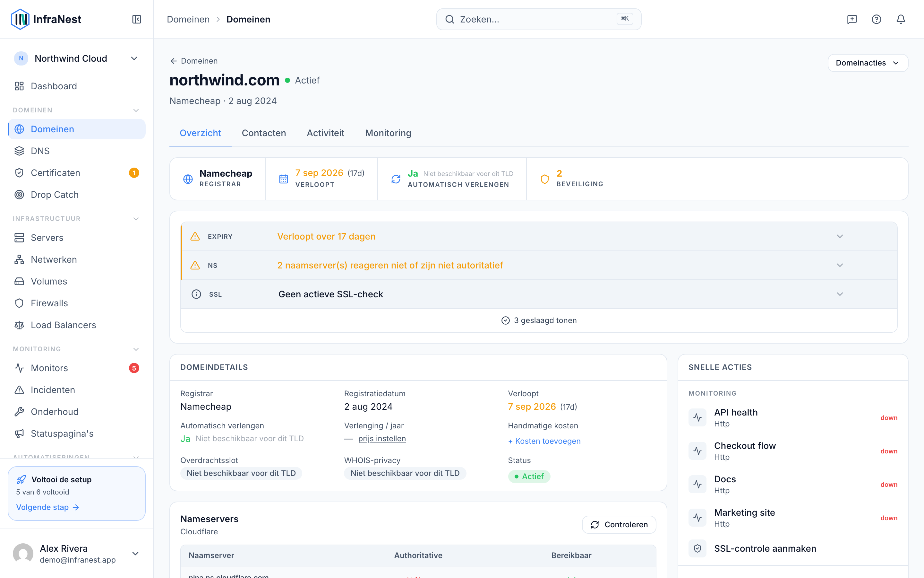Screen dimensions: 924x578
Task: Collapse the MONITORING sidebar section
Action: coord(136,349)
